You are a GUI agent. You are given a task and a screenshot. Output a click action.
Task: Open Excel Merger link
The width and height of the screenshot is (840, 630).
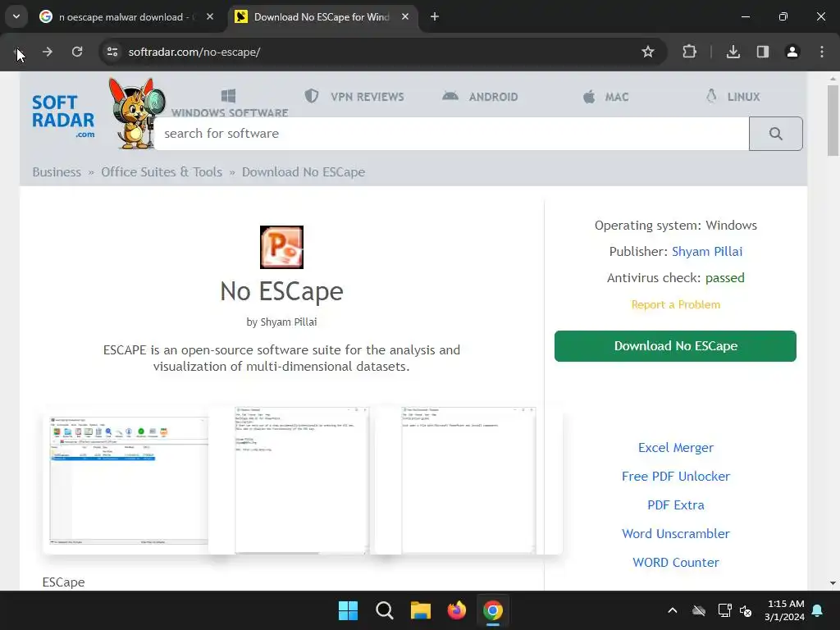point(676,448)
